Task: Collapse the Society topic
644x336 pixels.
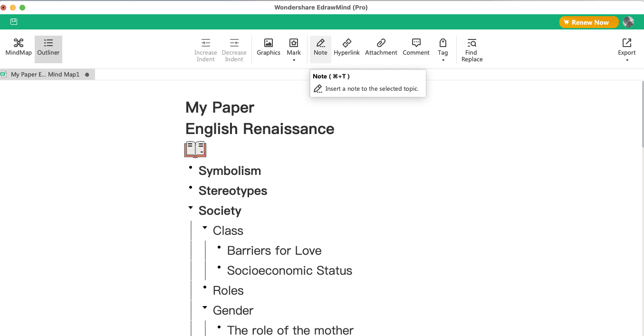Action: tap(191, 208)
